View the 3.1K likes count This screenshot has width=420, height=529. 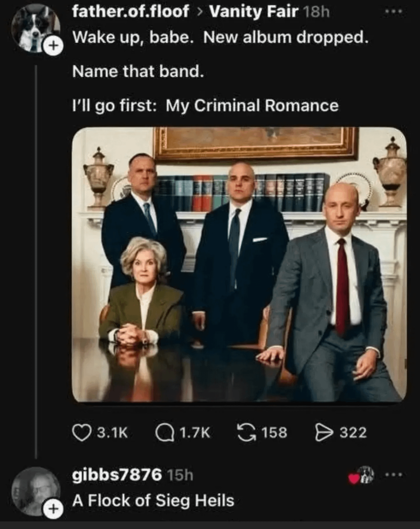[x=112, y=433]
